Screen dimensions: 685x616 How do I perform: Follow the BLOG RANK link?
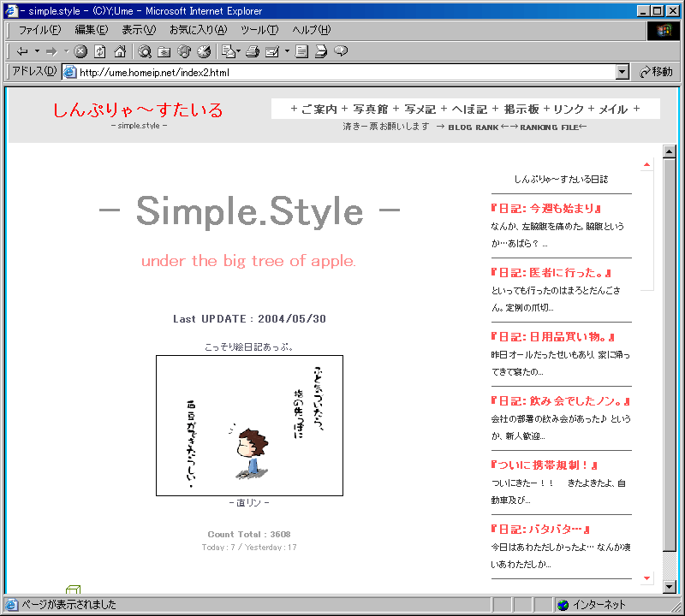(x=474, y=127)
